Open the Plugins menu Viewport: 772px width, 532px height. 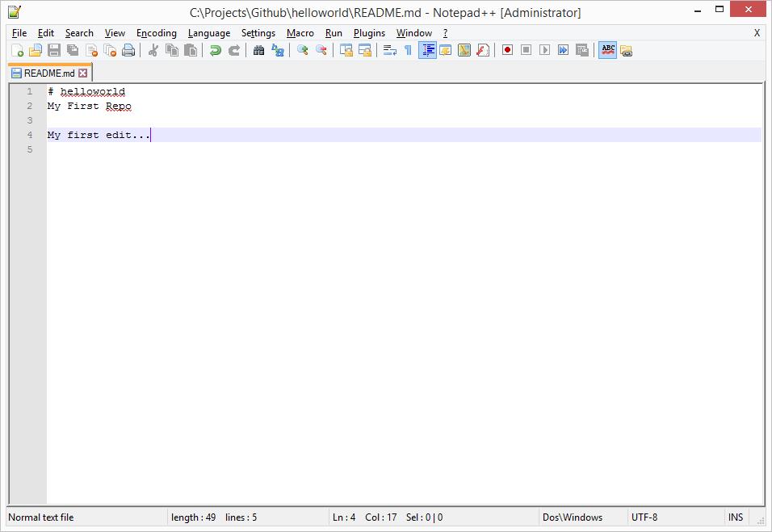[369, 33]
